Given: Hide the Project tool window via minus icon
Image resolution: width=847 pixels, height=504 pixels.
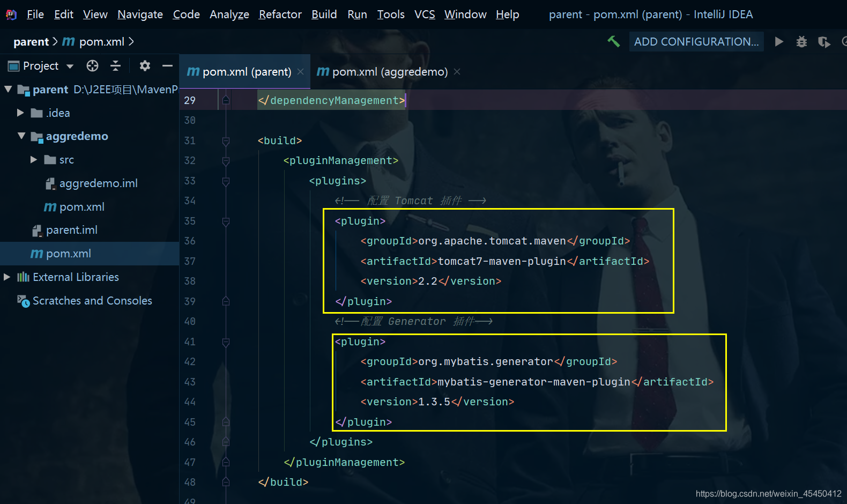Looking at the screenshot, I should (x=167, y=66).
